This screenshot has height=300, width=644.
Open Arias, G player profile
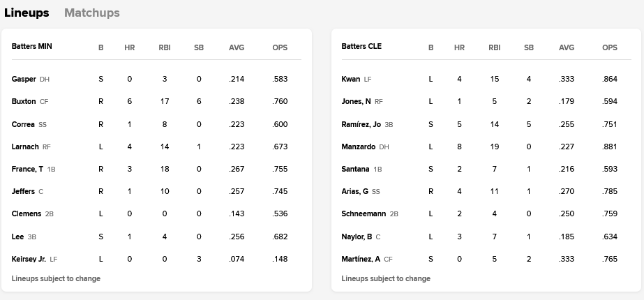tap(355, 191)
